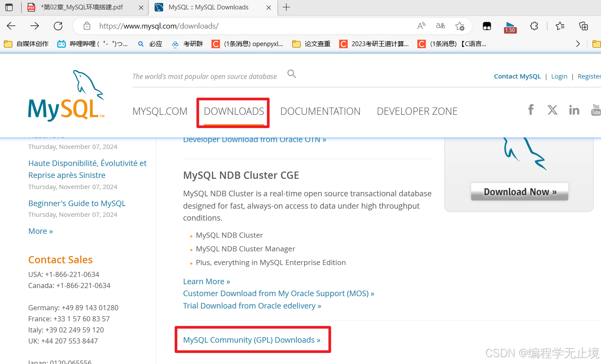The width and height of the screenshot is (601, 364).
Task: Click the translate page icon
Action: click(440, 26)
